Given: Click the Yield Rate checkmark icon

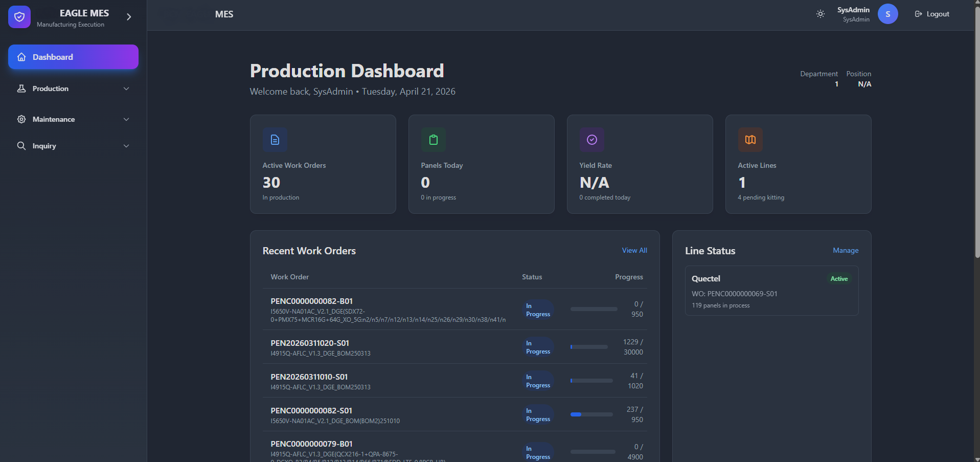Looking at the screenshot, I should (x=592, y=140).
